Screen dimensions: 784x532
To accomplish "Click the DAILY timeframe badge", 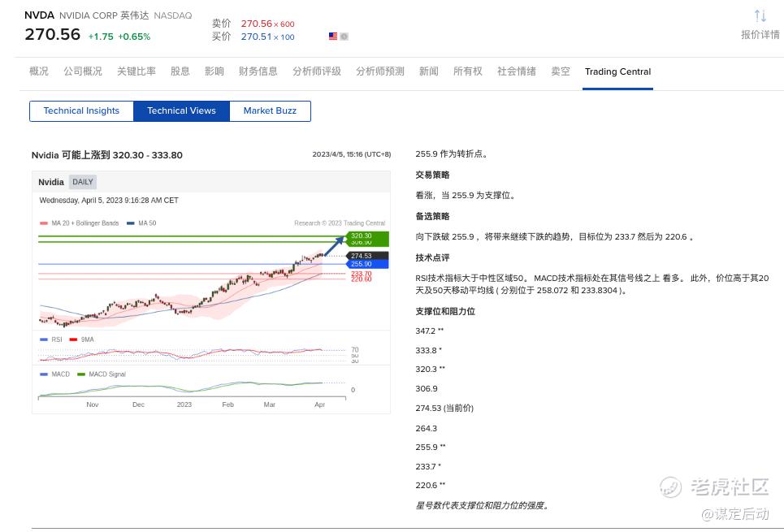I will click(x=83, y=182).
